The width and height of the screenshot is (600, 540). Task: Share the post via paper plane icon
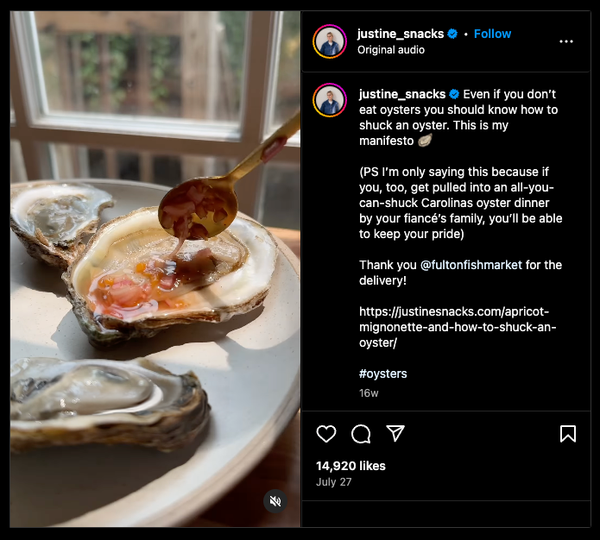pos(395,433)
